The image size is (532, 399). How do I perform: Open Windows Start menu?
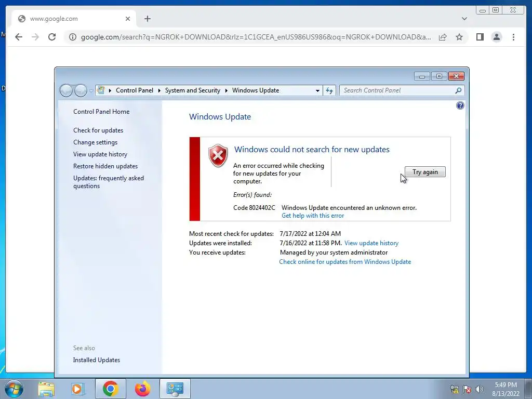point(14,389)
